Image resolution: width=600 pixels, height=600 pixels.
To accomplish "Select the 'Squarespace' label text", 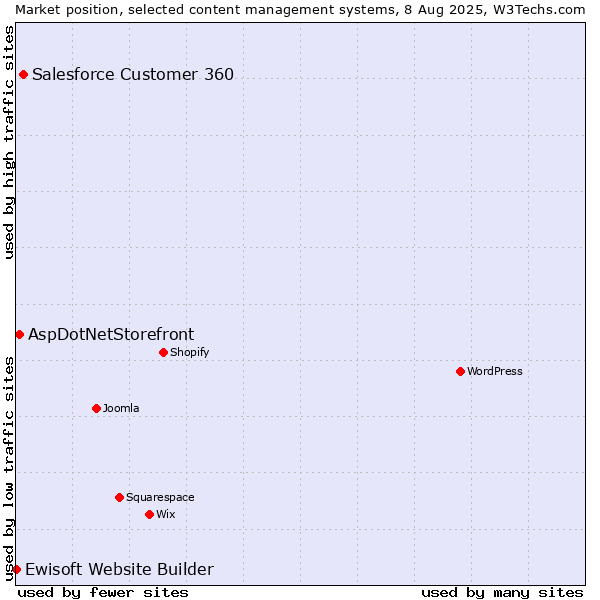I will [x=160, y=497].
